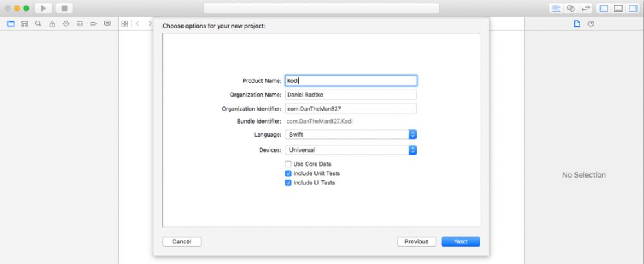Select the Project navigator tab
This screenshot has width=644, height=264.
click(x=10, y=23)
